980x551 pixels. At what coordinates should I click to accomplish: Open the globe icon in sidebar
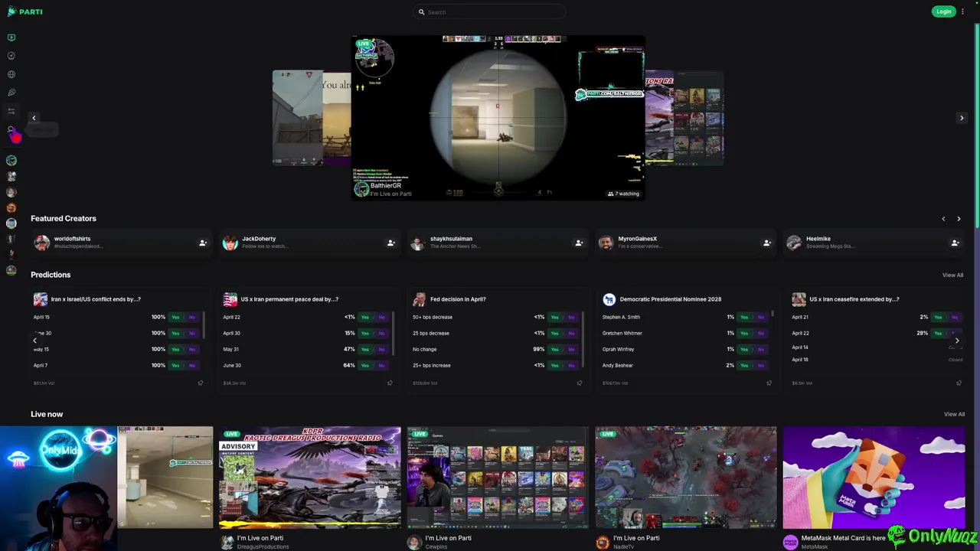[x=11, y=74]
